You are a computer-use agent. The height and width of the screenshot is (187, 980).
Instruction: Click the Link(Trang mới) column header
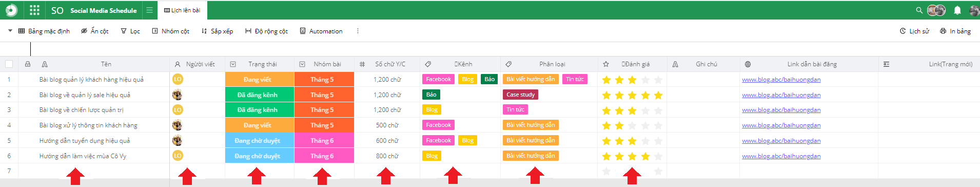coord(950,64)
